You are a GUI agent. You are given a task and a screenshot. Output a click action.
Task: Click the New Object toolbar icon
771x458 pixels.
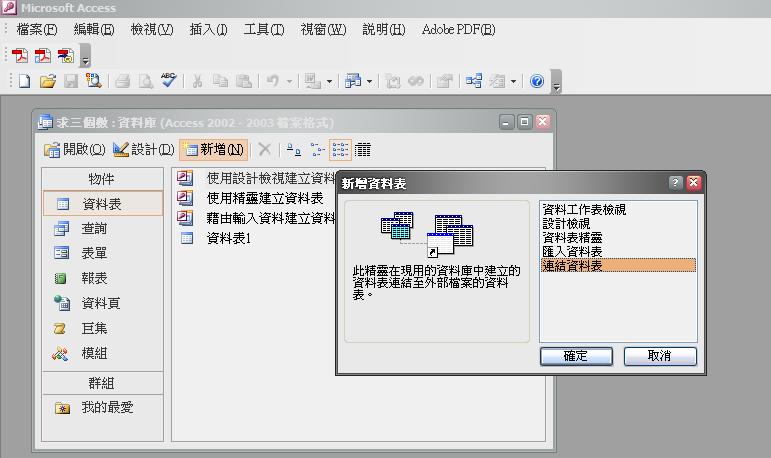(497, 81)
